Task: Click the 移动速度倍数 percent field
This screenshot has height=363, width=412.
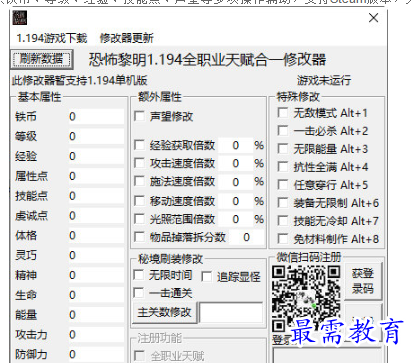Action: point(236,201)
